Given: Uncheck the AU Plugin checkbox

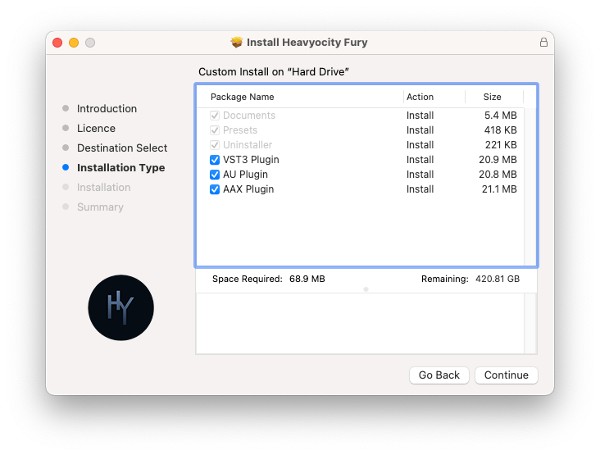Looking at the screenshot, I should pyautogui.click(x=215, y=175).
